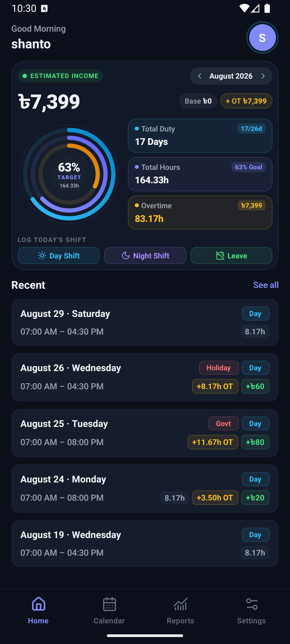Image resolution: width=290 pixels, height=644 pixels.
Task: Open the August 2026 month selector
Action: click(x=231, y=76)
